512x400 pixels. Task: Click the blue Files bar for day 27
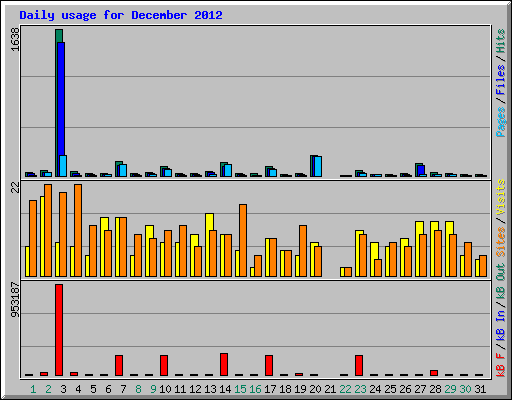point(421,170)
